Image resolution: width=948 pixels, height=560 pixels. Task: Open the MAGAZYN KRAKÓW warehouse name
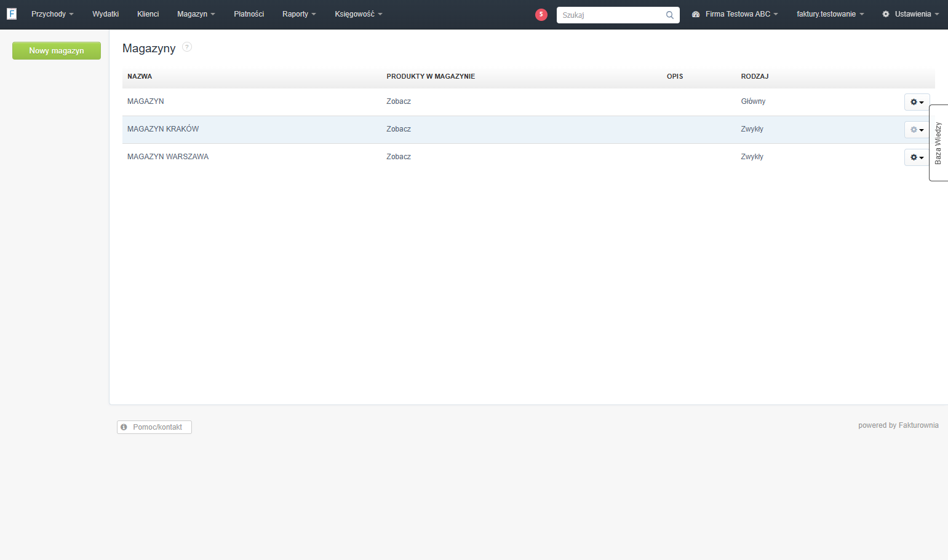(x=163, y=129)
